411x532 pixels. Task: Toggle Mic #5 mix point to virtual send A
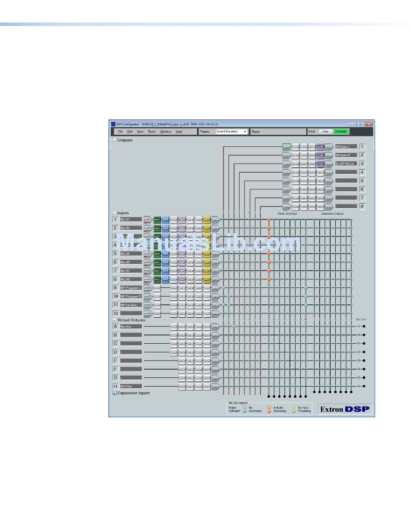click(x=269, y=254)
